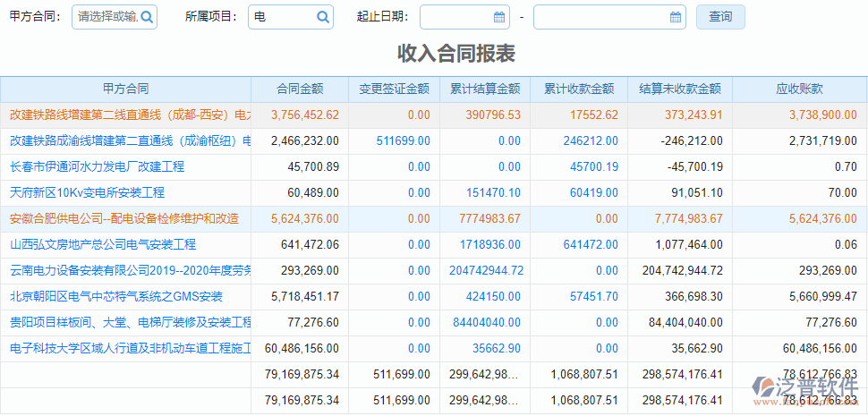The height and width of the screenshot is (416, 868).
Task: Select receivable cell 77,276.60
Action: pos(831,322)
